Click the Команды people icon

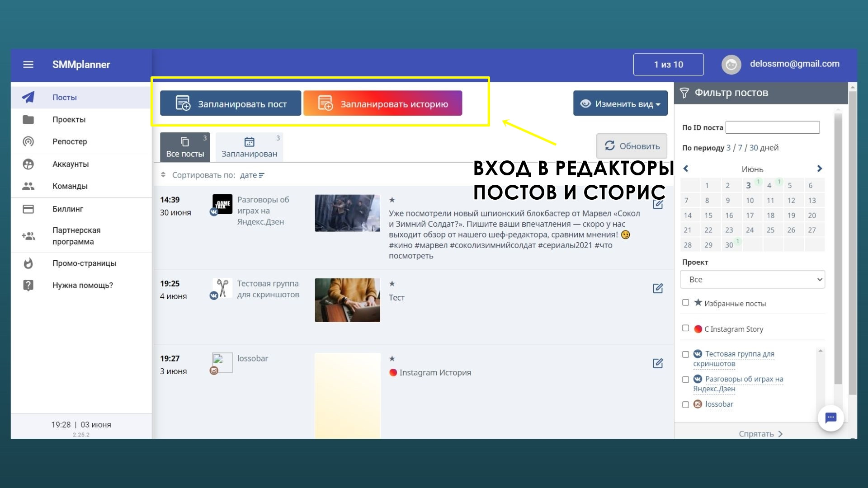tap(28, 186)
